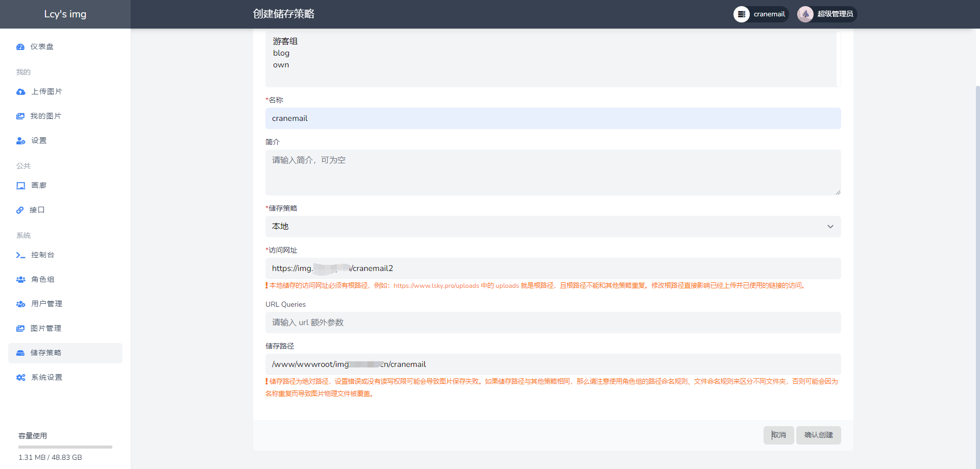Click the textarea resize handle corner

838,192
